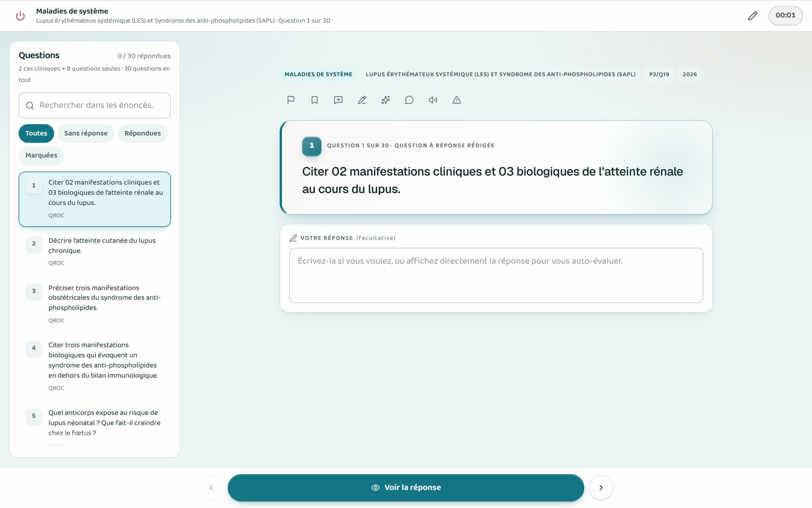Click the search magnifier icon
The width and height of the screenshot is (812, 508).
(x=30, y=105)
